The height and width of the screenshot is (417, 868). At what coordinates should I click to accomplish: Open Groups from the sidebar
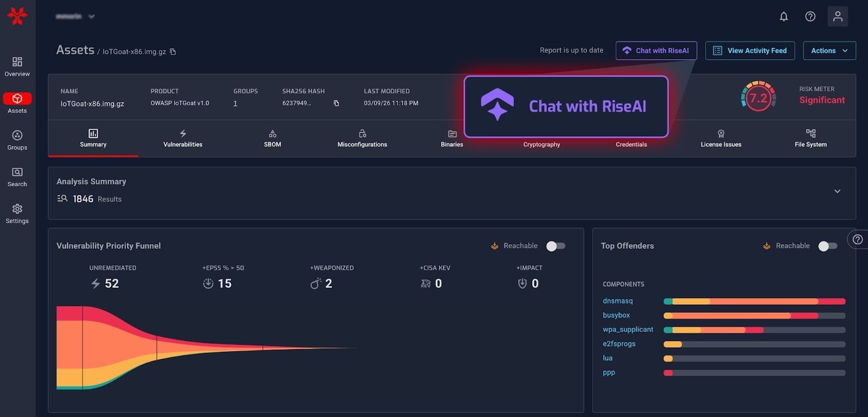pyautogui.click(x=17, y=140)
